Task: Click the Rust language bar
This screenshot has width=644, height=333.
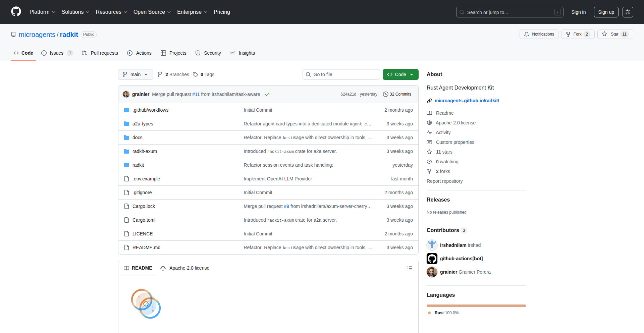Action: click(476, 306)
